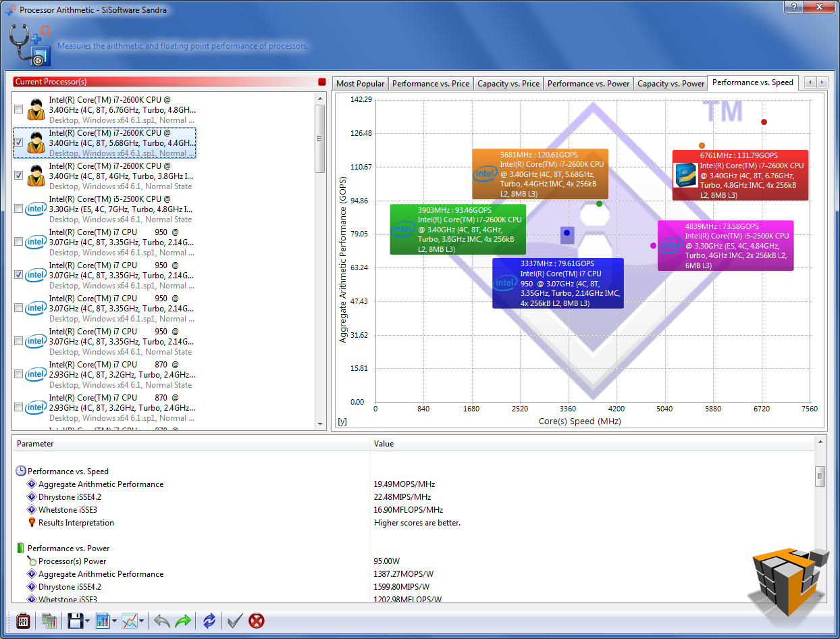Click the battery icon beside Performance vs. Power
The width and height of the screenshot is (840, 639).
point(20,548)
